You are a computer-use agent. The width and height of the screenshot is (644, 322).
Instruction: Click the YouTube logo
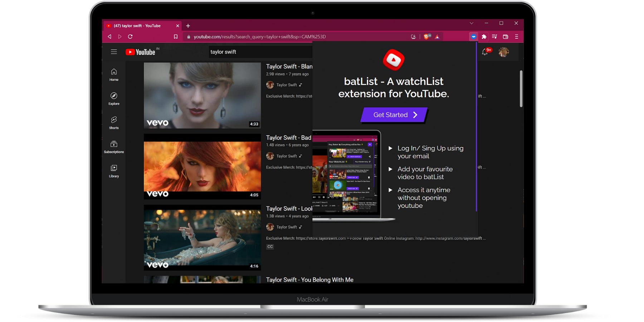(141, 52)
